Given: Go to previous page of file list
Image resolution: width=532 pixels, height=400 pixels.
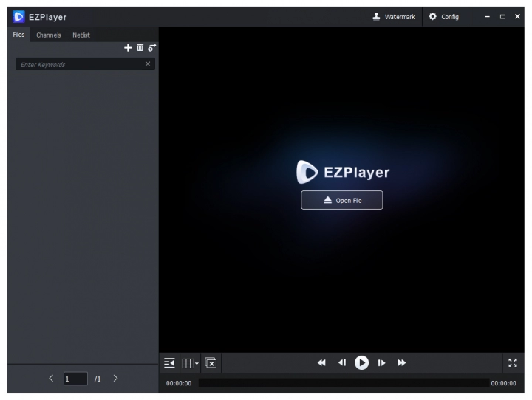Looking at the screenshot, I should tap(51, 378).
